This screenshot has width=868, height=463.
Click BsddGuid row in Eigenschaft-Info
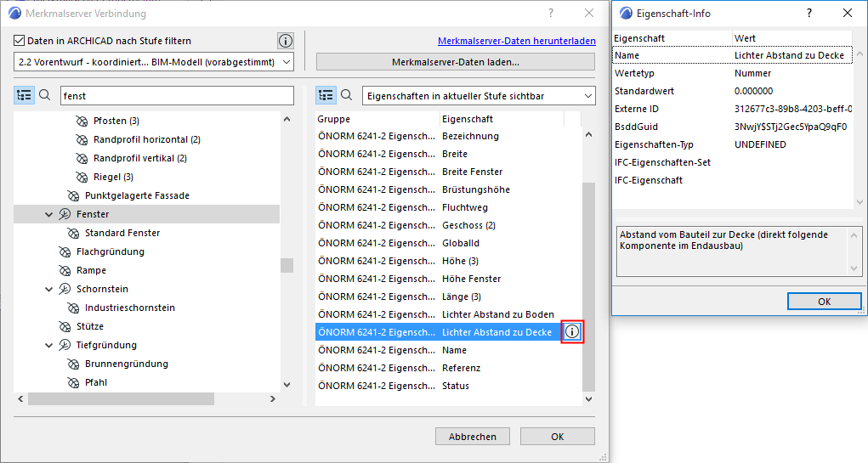[x=733, y=127]
